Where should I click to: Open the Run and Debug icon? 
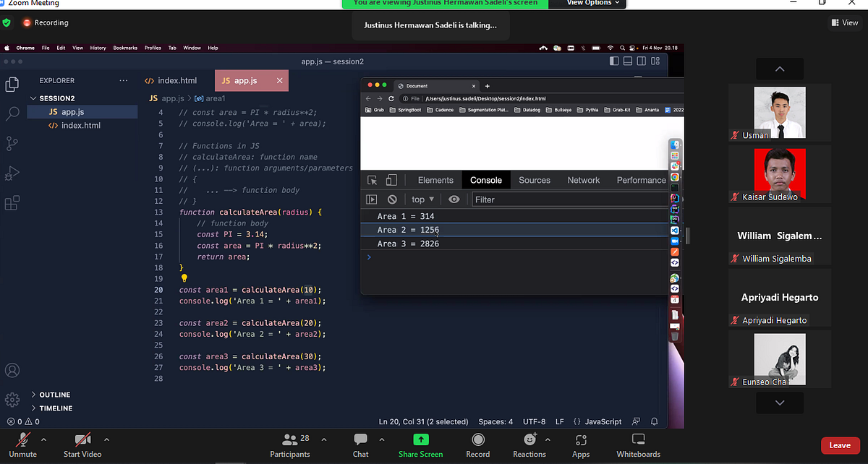12,173
